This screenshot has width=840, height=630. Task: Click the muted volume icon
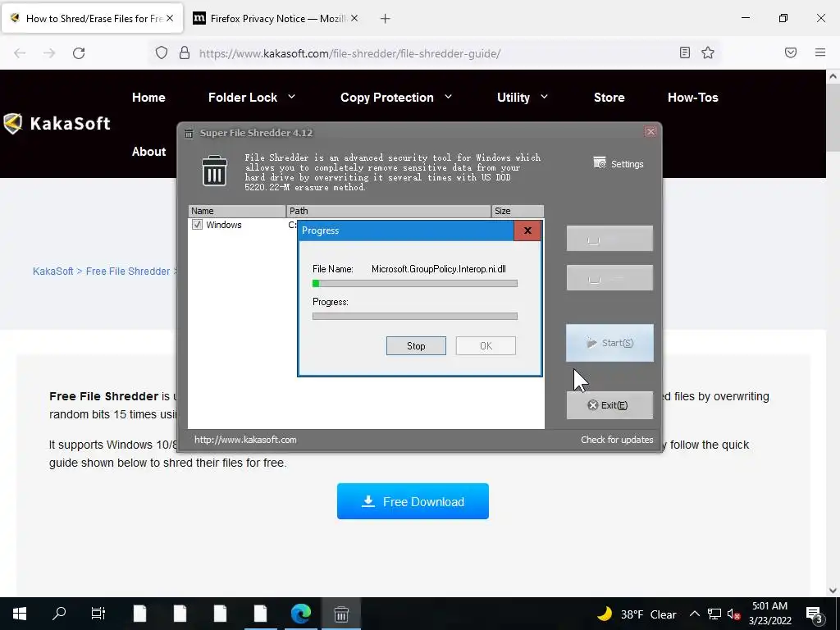734,614
